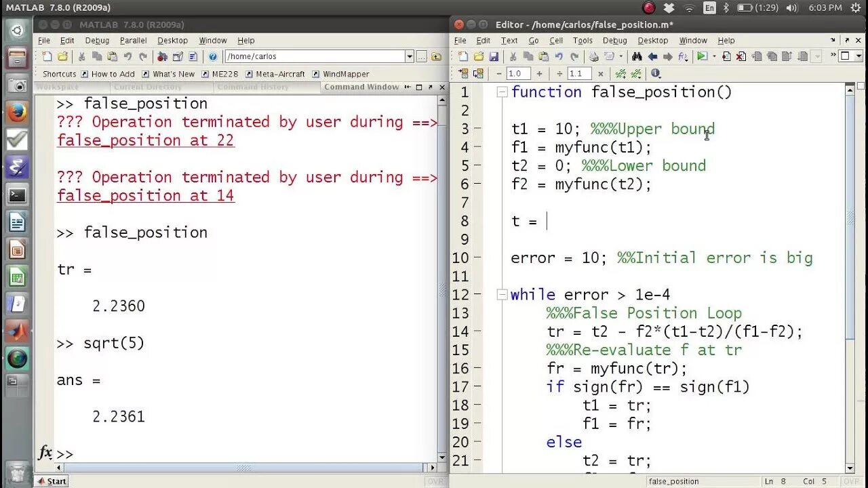Collapse while loop at line 12

click(x=502, y=295)
